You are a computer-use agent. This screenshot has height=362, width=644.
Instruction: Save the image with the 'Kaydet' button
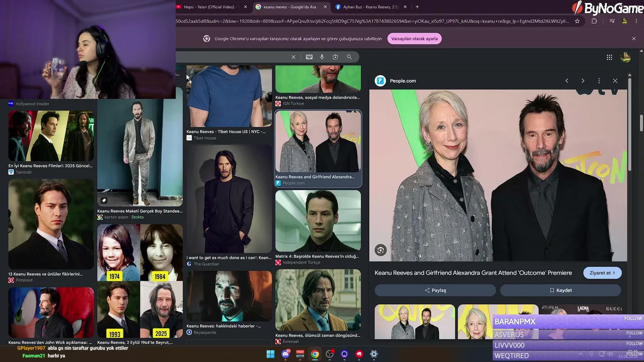pyautogui.click(x=560, y=290)
